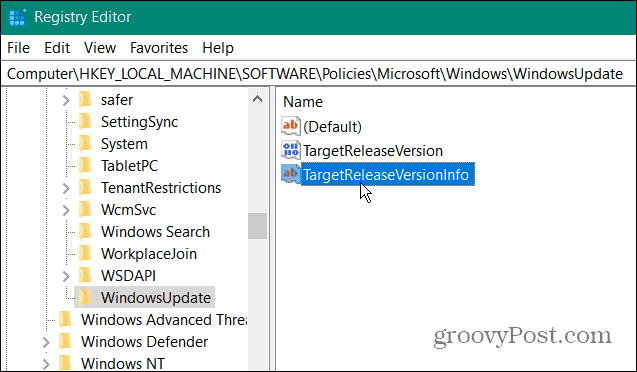Click the Name column header
The width and height of the screenshot is (637, 372).
(x=303, y=102)
